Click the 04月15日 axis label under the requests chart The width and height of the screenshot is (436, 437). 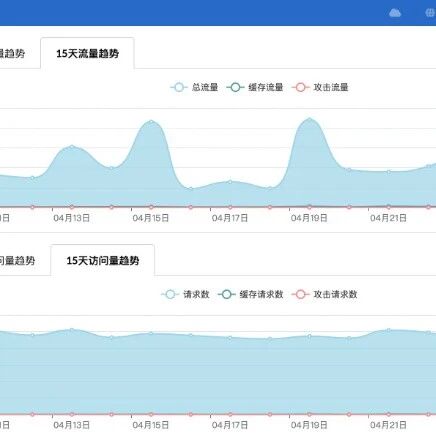coord(151,425)
